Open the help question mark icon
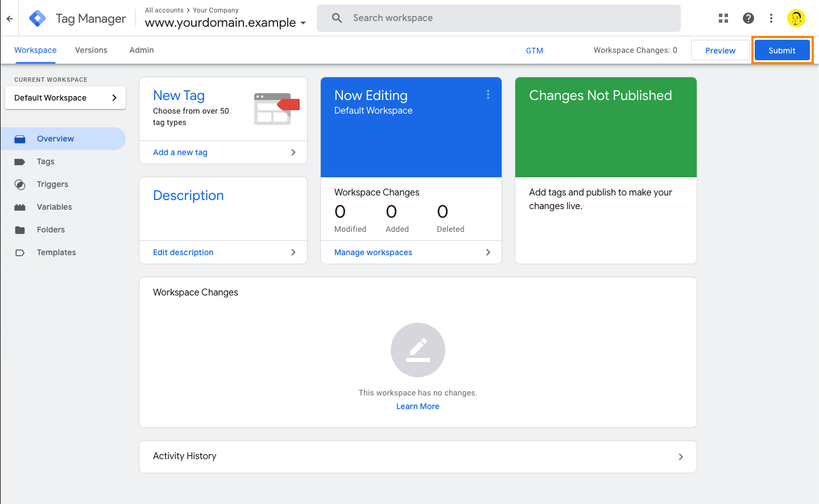This screenshot has height=504, width=819. click(x=748, y=18)
